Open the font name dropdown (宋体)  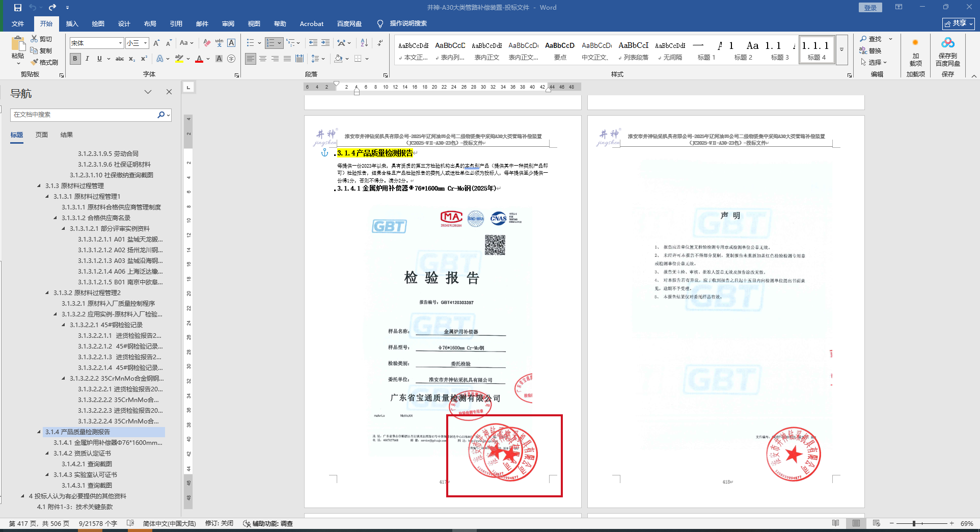(x=120, y=43)
